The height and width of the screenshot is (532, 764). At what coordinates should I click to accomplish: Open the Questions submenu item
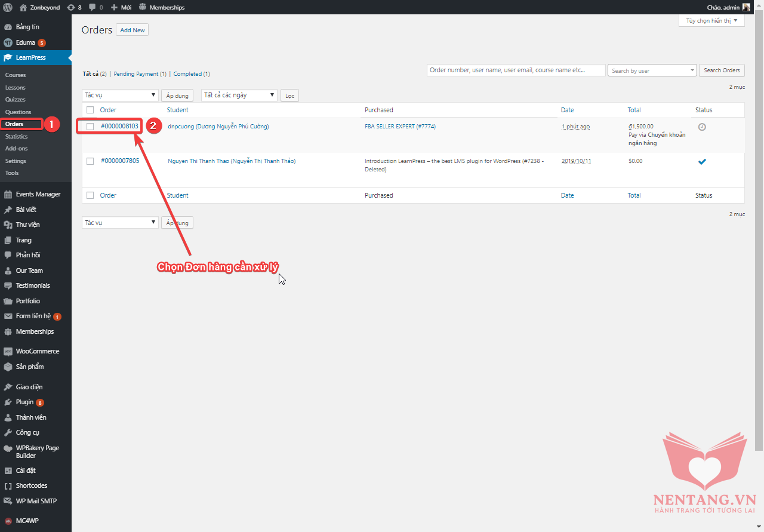[x=18, y=112]
